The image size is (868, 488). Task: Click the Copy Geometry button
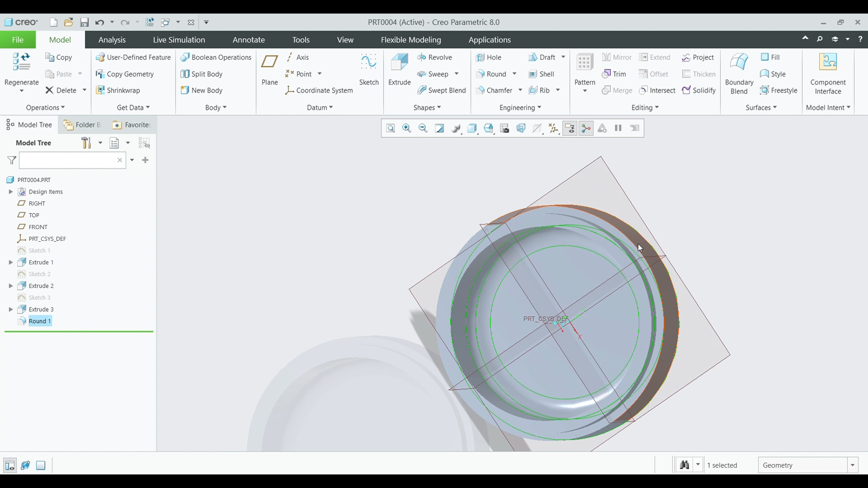click(125, 74)
